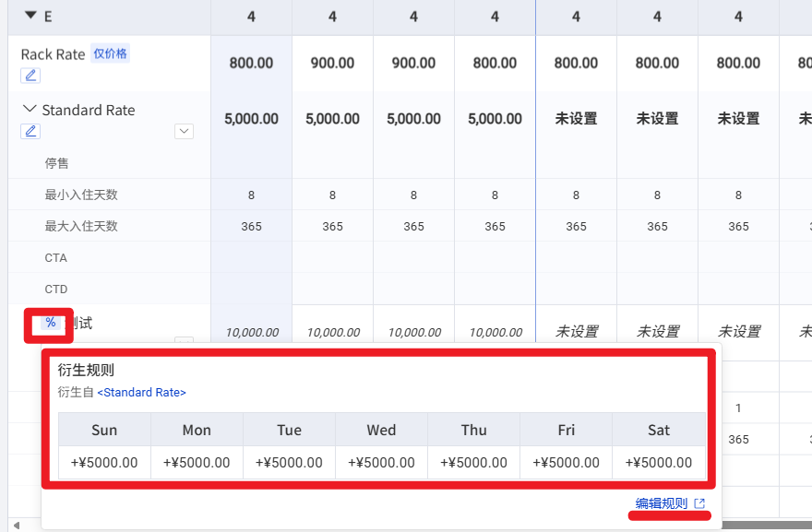
Task: Click the +¥5000.00 value under Tue
Action: 289,462
